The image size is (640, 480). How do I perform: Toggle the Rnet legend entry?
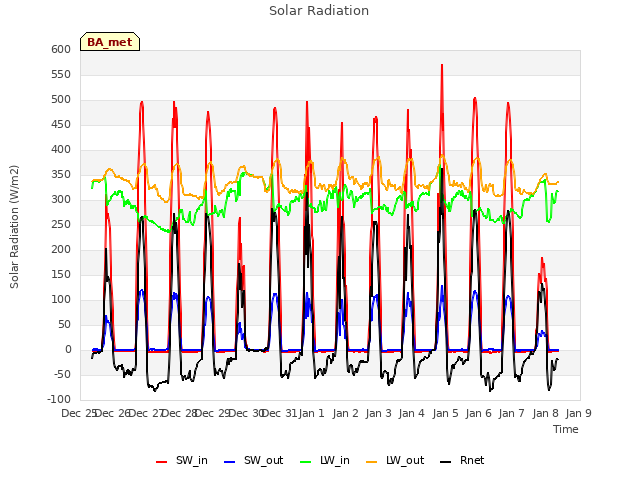[x=462, y=460]
